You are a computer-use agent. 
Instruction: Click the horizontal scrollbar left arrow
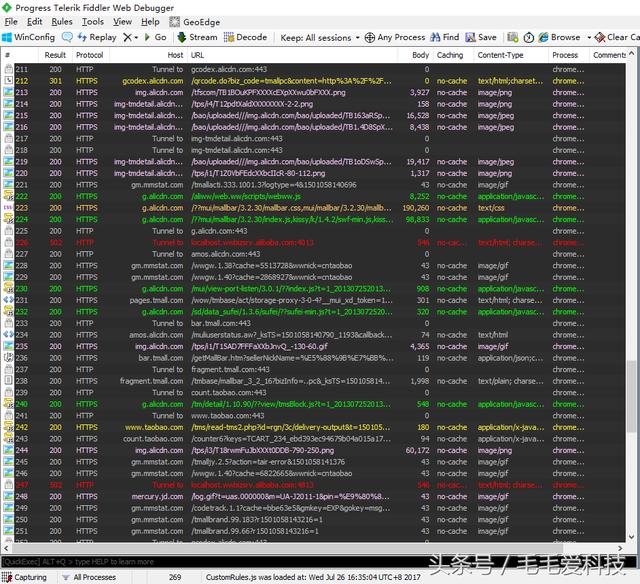[x=6, y=548]
